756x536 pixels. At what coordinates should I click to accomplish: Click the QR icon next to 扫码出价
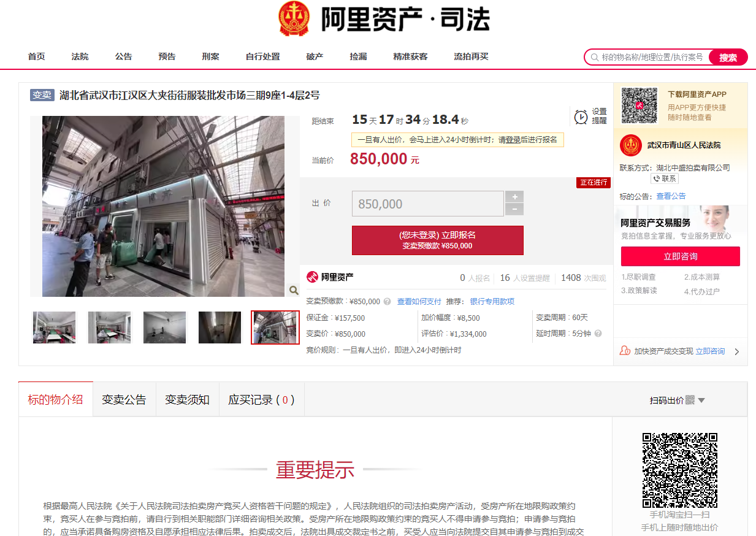(x=690, y=400)
